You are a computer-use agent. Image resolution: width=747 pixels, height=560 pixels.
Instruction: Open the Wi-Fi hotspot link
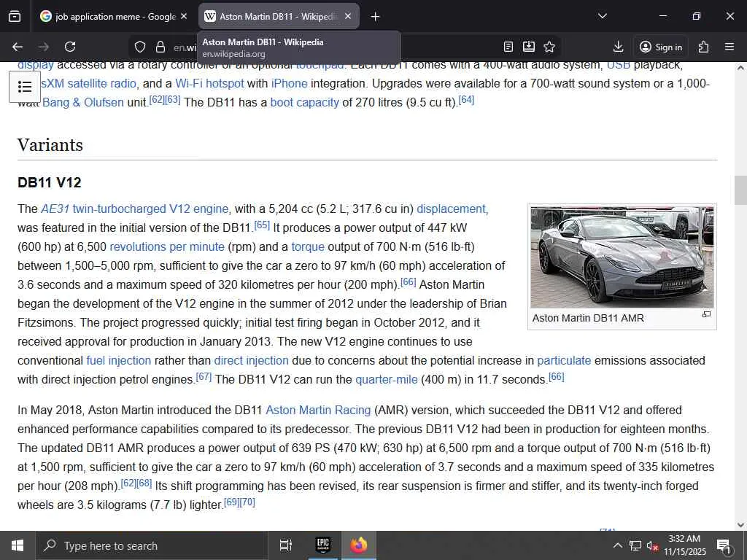coord(209,84)
